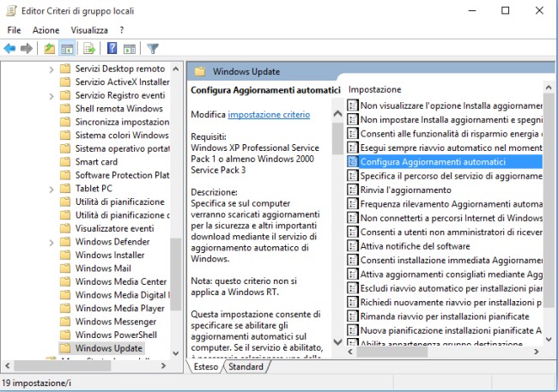The width and height of the screenshot is (558, 392).
Task: Select Attiva aggiornamenti consigliati setting
Action: pyautogui.click(x=452, y=274)
